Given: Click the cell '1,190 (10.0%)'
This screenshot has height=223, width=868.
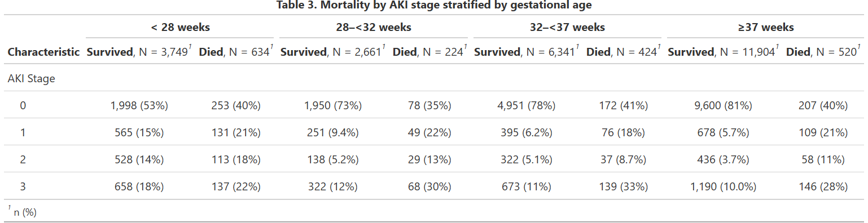Looking at the screenshot, I should (x=724, y=187).
